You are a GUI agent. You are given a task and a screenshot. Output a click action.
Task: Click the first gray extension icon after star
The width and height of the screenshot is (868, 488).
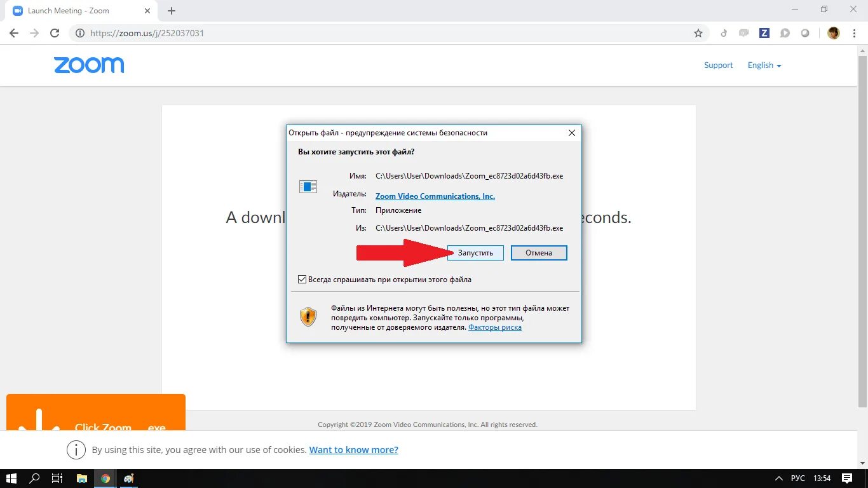tap(724, 33)
